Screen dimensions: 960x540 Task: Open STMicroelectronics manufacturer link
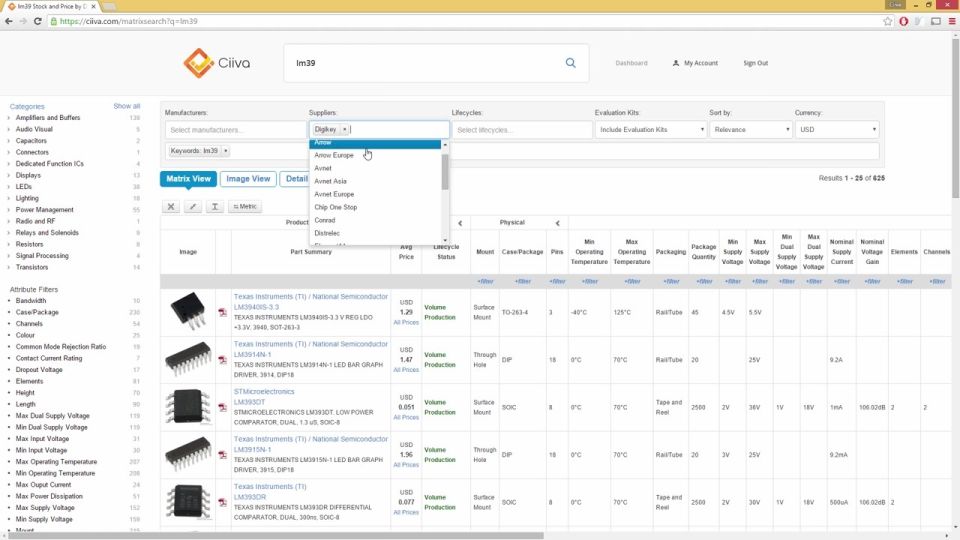(x=264, y=392)
